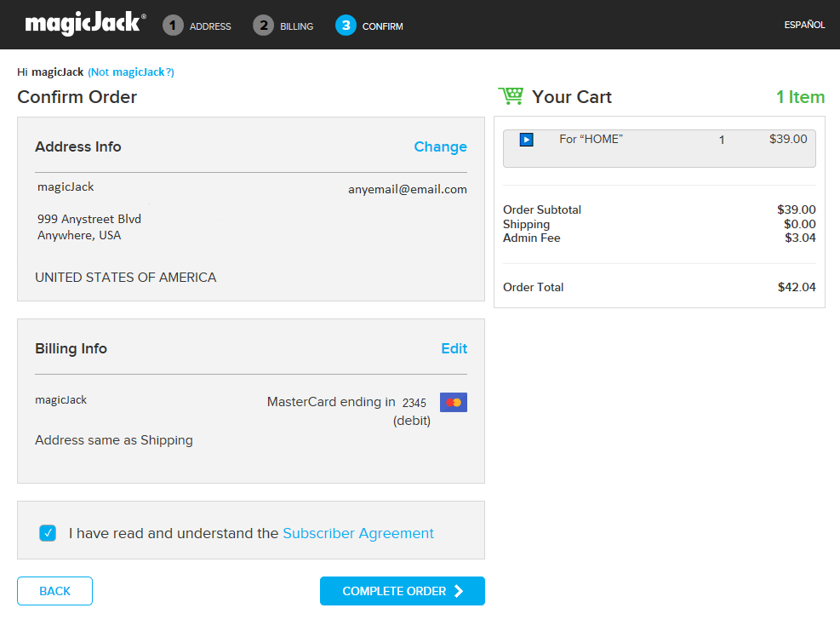Edit the billing info
The width and height of the screenshot is (840, 631).
454,348
